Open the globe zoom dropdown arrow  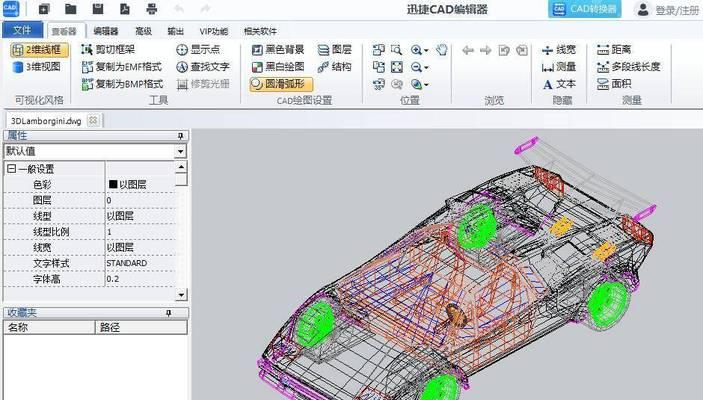point(426,85)
